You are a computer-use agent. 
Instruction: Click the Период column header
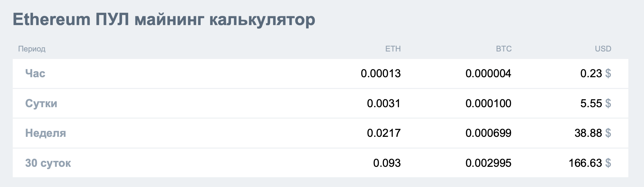(x=32, y=49)
